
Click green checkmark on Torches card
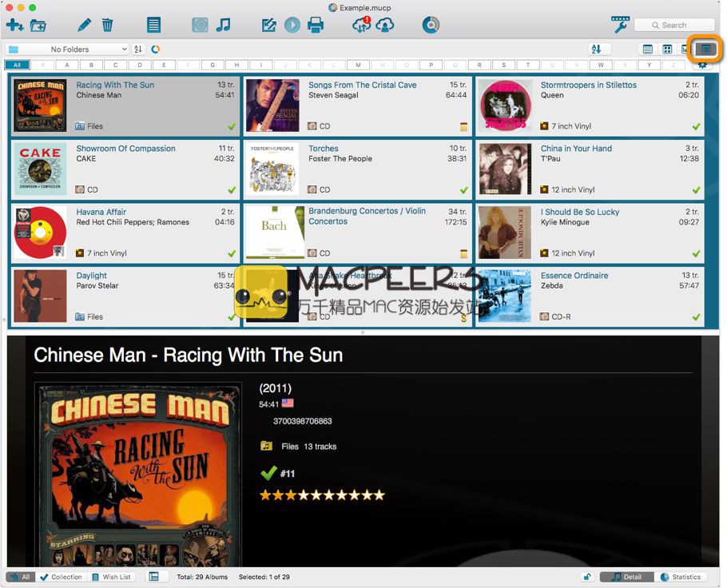point(463,189)
